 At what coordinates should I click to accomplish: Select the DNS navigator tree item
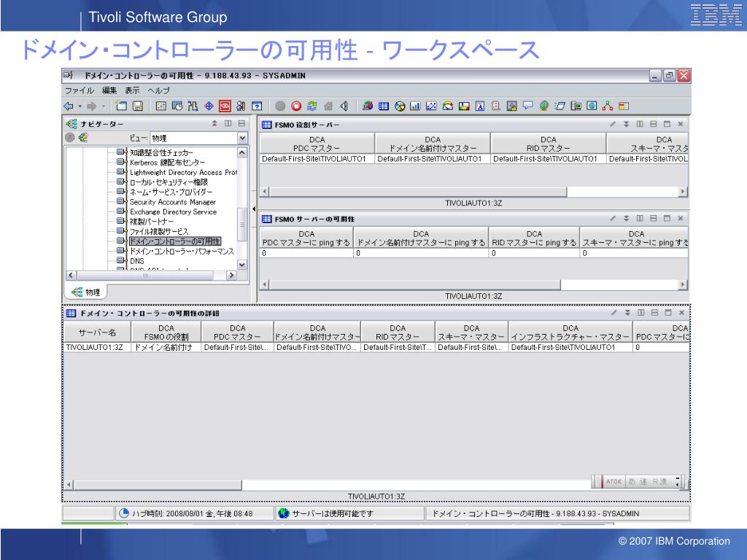(x=136, y=261)
